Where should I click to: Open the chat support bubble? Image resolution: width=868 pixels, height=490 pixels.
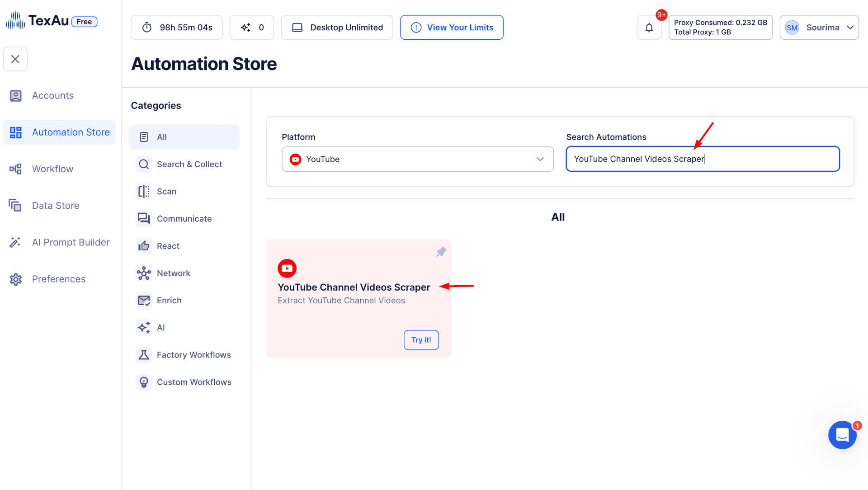point(842,435)
